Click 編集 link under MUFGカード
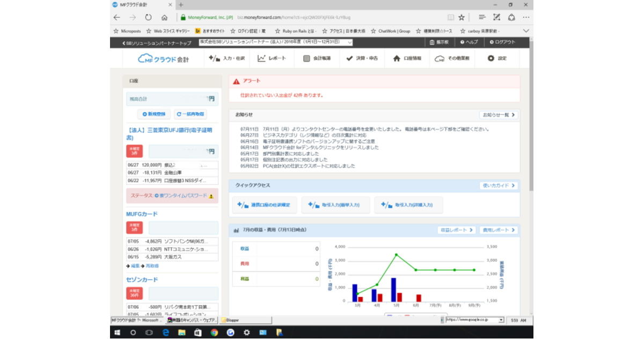The height and width of the screenshot is (339, 644). (x=135, y=266)
